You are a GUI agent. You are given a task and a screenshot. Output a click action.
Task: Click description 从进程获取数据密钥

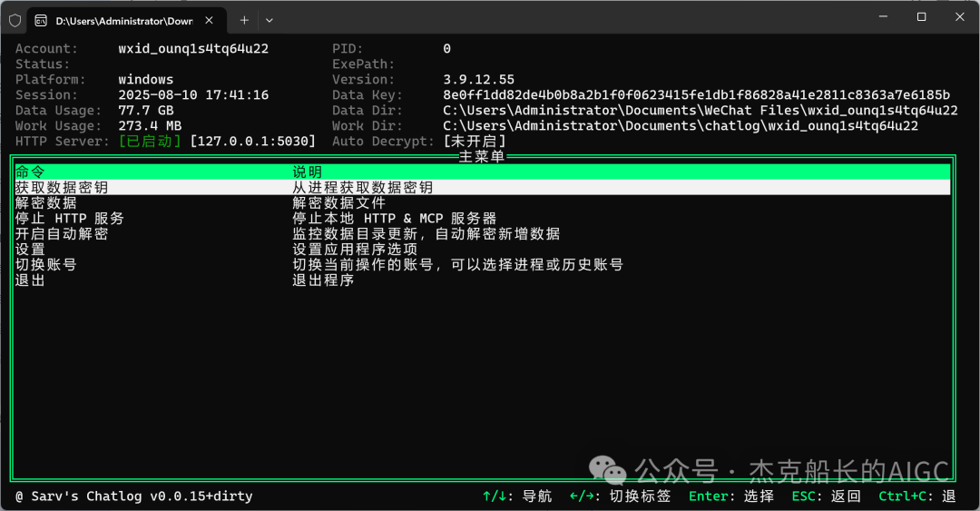tap(362, 187)
